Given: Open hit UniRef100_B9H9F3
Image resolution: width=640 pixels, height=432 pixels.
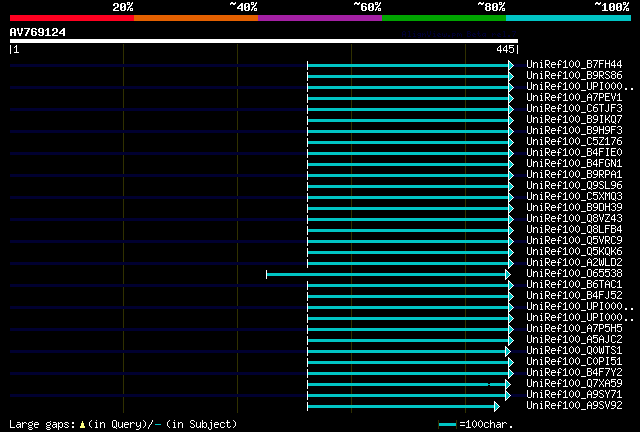Looking at the screenshot, I should 574,131.
